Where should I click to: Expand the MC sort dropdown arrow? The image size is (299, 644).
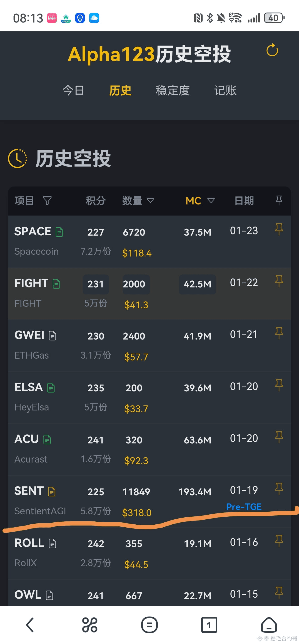(x=211, y=201)
